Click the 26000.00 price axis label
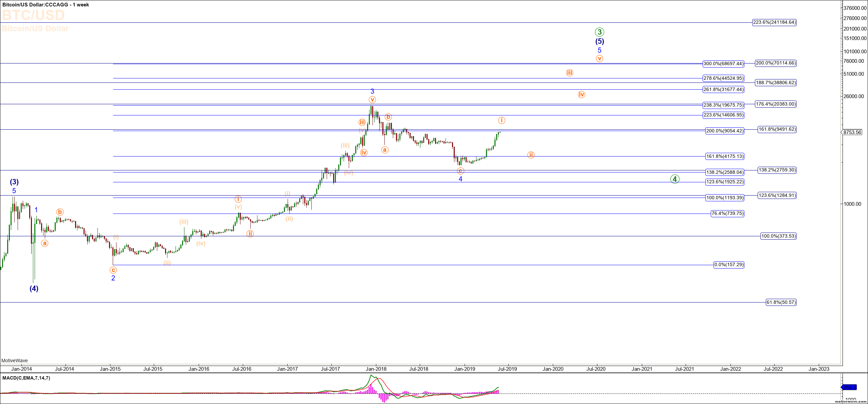Screen dimensions: 868x404 tap(854, 96)
